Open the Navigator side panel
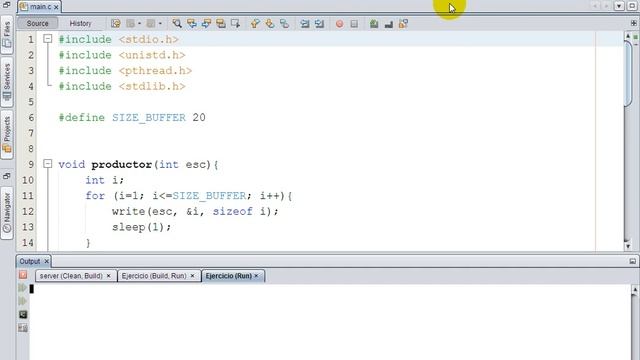This screenshot has width=640, height=360. click(7, 213)
